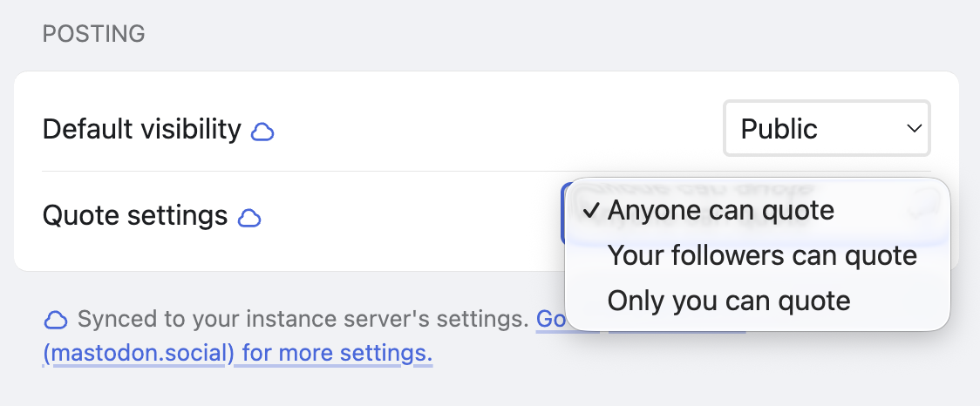980x406 pixels.
Task: Click the 'Go' link after synced notice
Action: 550,320
